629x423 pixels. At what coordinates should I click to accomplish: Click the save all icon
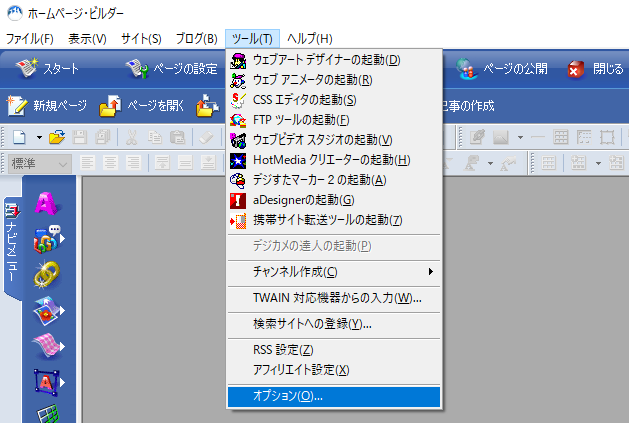click(x=102, y=137)
